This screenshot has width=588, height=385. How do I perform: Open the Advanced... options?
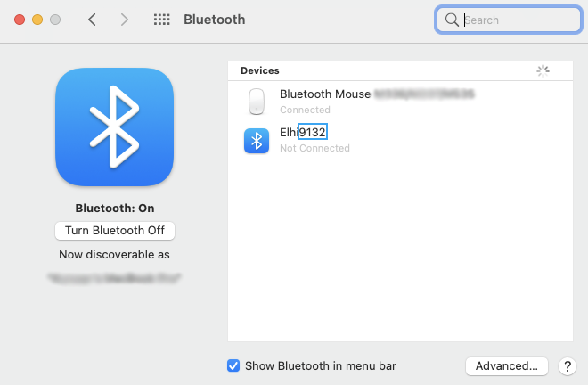(505, 365)
